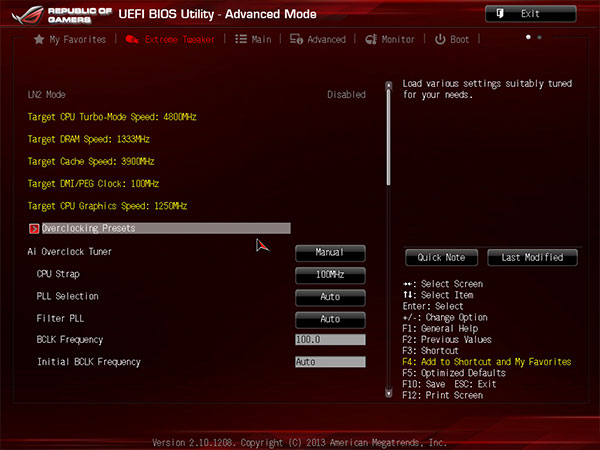Click the Main list icon
600x450 pixels.
(x=241, y=39)
